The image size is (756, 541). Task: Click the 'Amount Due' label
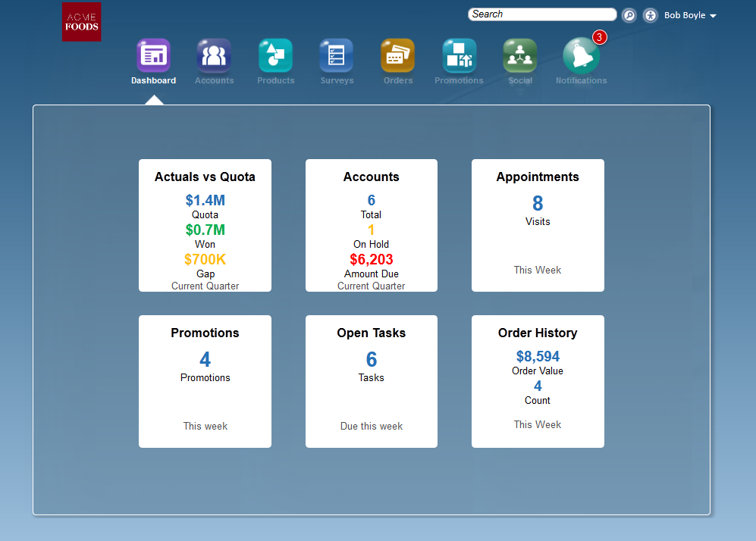pyautogui.click(x=372, y=274)
